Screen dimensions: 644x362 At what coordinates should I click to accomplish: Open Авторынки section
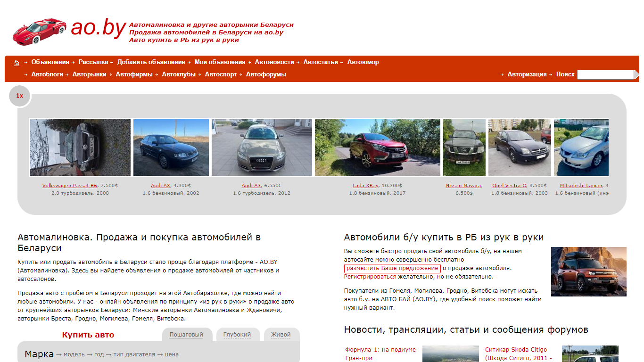click(x=90, y=74)
